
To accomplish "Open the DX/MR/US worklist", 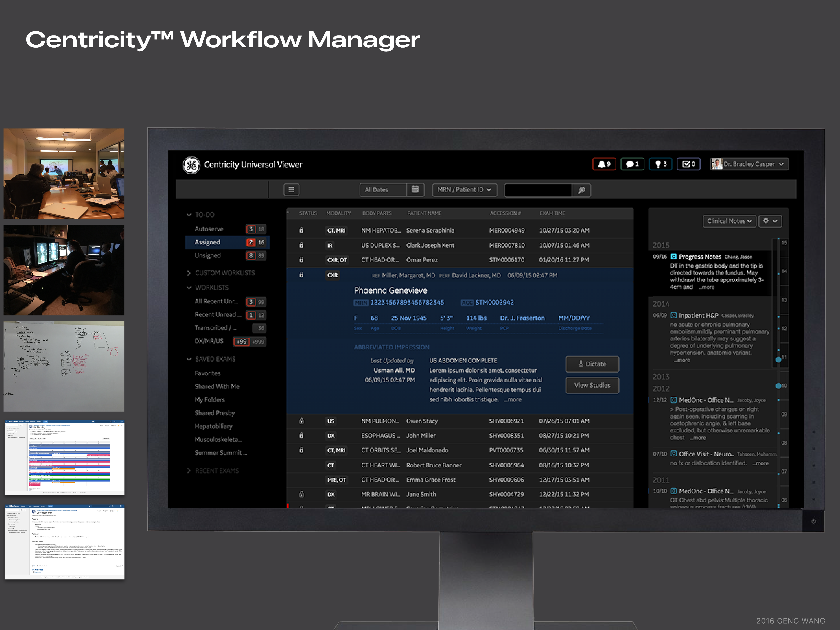I will pyautogui.click(x=227, y=341).
